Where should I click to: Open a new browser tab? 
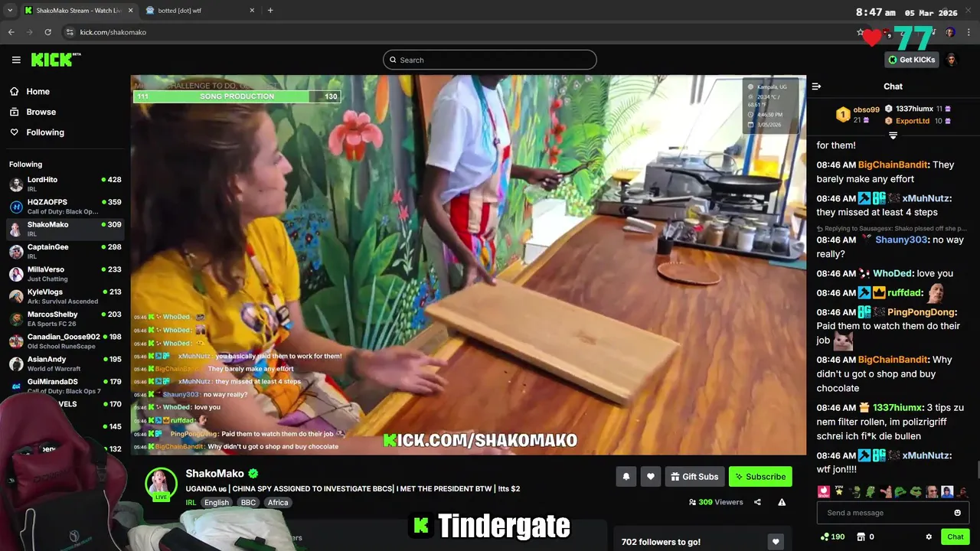point(270,11)
